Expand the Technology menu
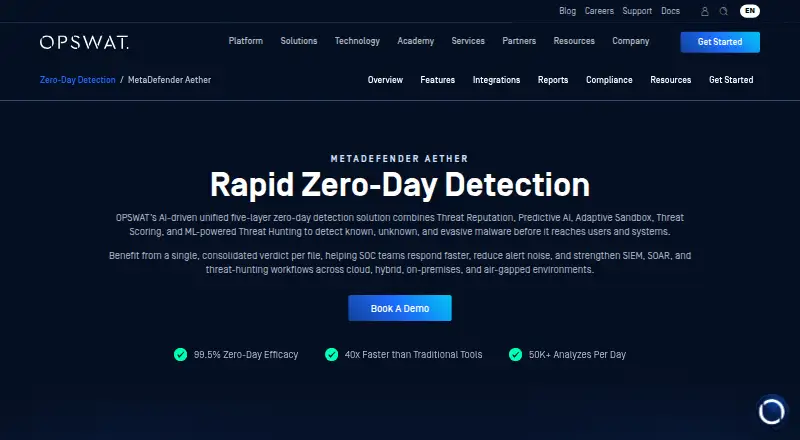 pos(357,41)
